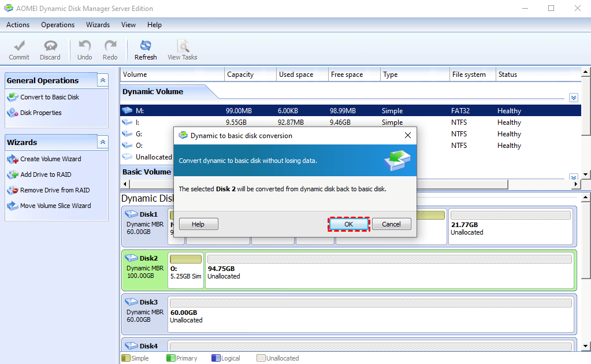Collapse the Basic Volume group
The height and width of the screenshot is (364, 591).
pos(573,177)
